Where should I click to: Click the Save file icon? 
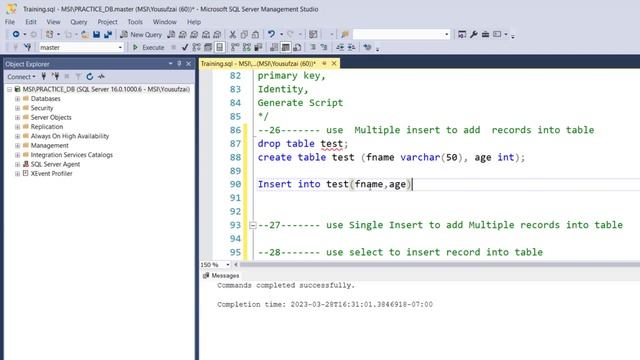click(96, 35)
